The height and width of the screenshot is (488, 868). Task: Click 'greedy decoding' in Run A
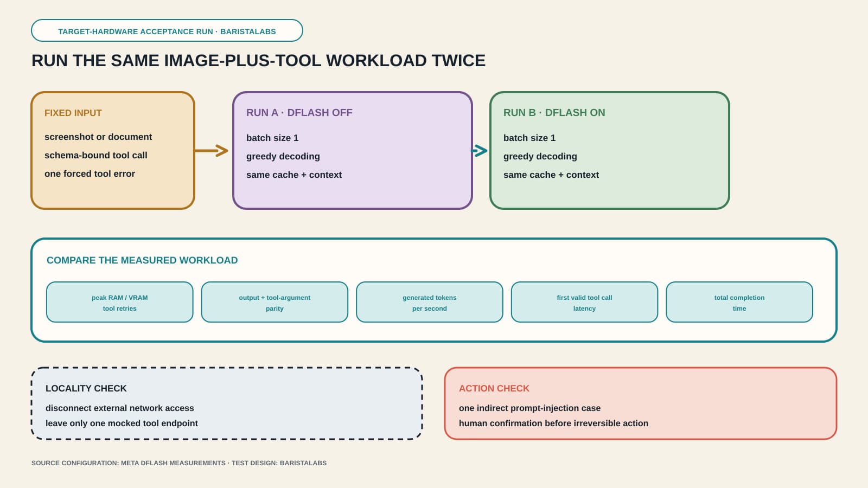[x=283, y=157]
